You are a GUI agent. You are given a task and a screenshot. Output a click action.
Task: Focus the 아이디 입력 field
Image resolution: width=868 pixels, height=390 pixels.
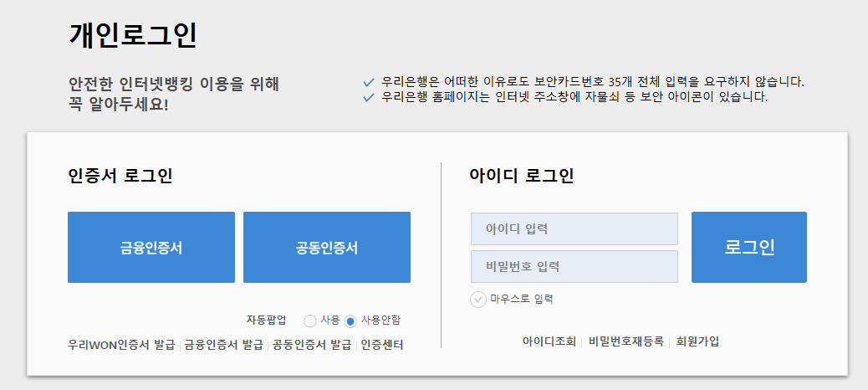click(574, 228)
